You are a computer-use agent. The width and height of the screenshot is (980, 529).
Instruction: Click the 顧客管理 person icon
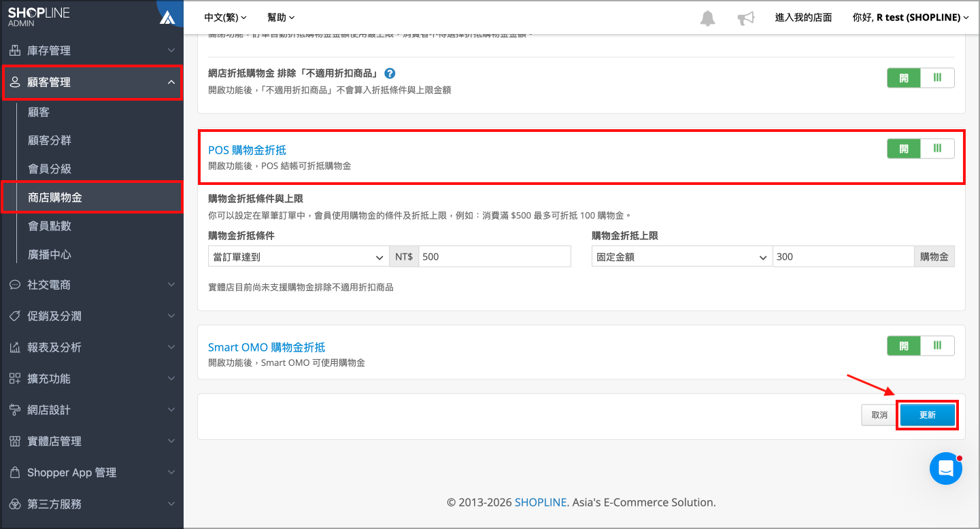point(15,82)
